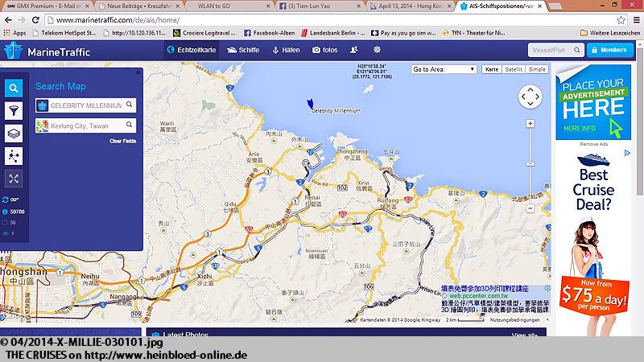Click the community people icon in navbar

[353, 50]
